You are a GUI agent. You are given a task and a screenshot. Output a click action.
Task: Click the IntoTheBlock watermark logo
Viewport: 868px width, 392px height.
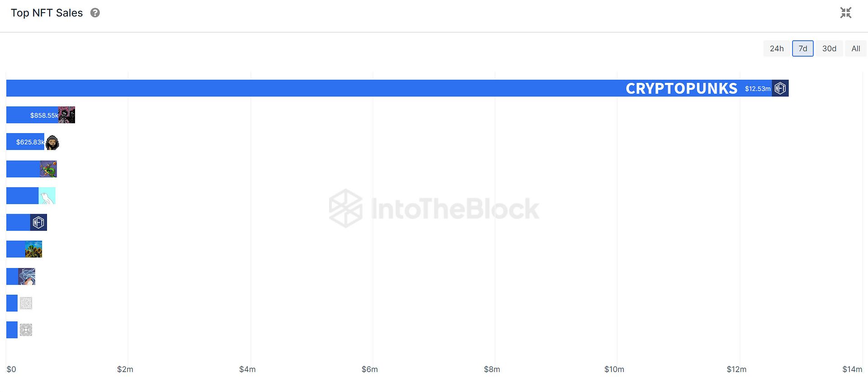point(434,208)
